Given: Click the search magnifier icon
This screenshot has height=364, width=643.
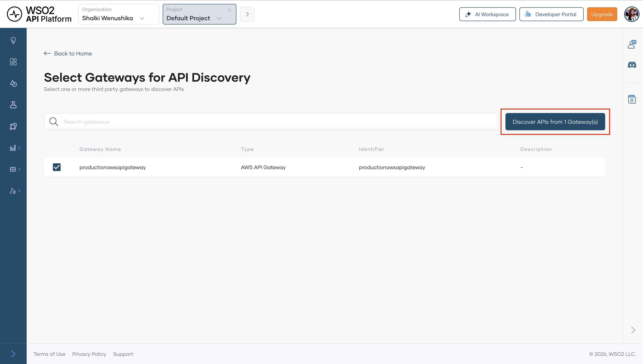Looking at the screenshot, I should tap(54, 122).
